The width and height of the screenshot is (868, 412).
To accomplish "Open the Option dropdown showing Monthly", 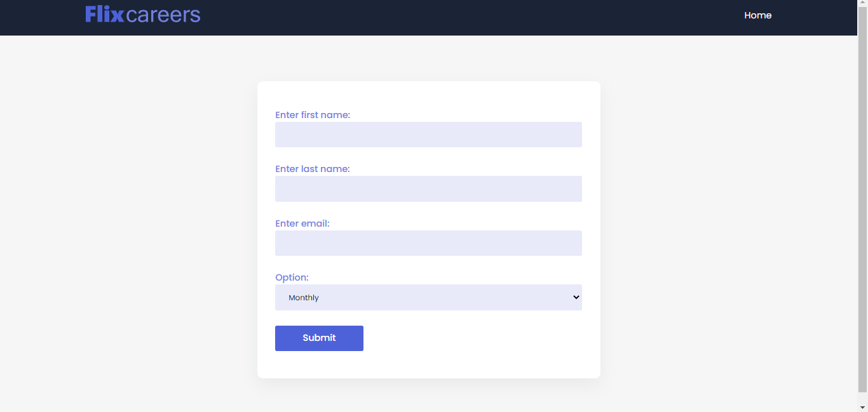I will pyautogui.click(x=428, y=297).
